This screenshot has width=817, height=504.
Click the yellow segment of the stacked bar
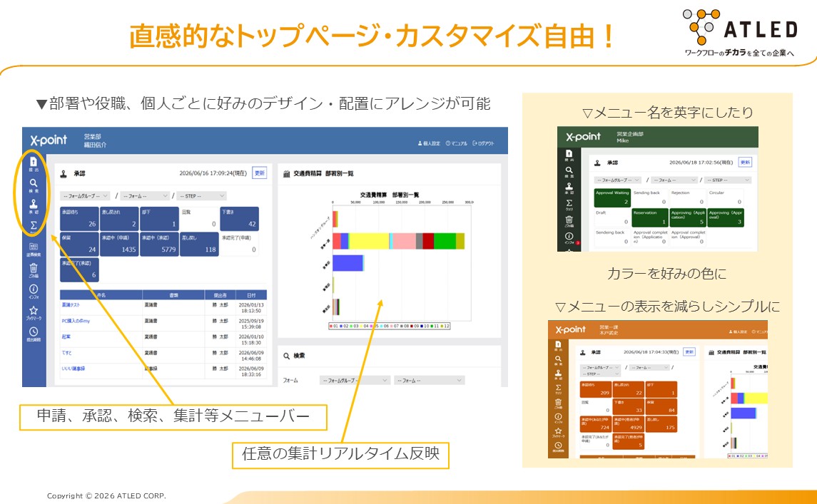click(370, 241)
